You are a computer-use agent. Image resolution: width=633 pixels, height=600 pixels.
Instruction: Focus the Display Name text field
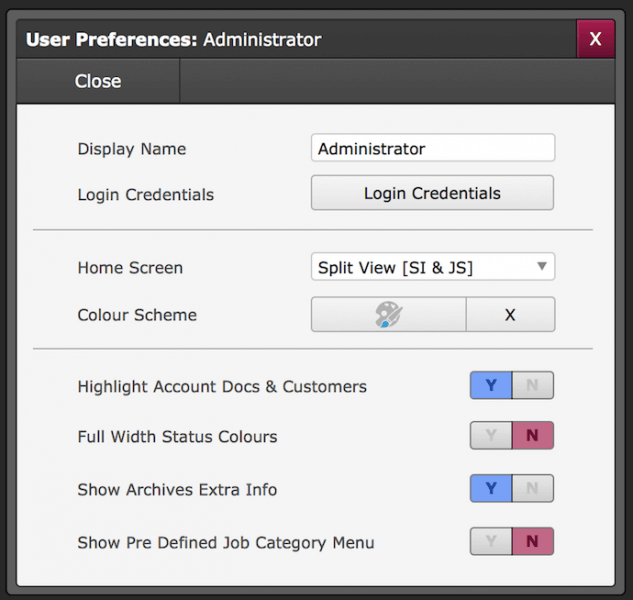coord(432,149)
